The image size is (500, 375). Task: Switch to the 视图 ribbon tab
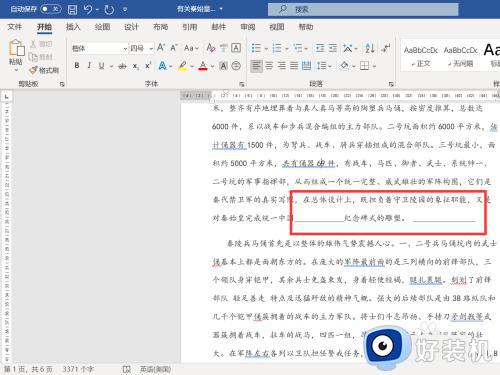(277, 27)
